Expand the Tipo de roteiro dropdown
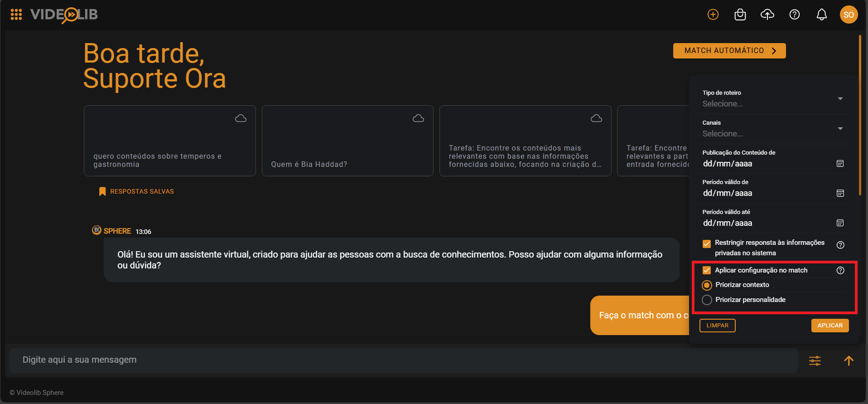Image resolution: width=868 pixels, height=404 pixels. pyautogui.click(x=773, y=99)
